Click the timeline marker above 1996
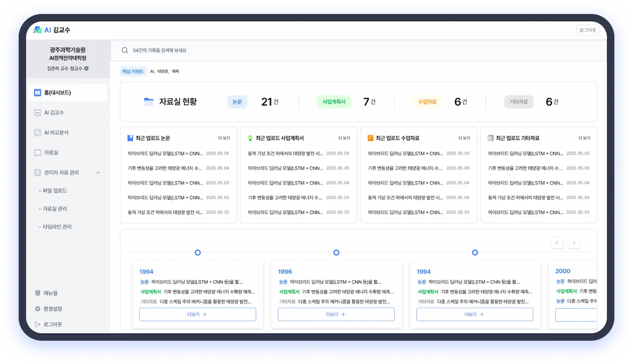 [x=336, y=252]
